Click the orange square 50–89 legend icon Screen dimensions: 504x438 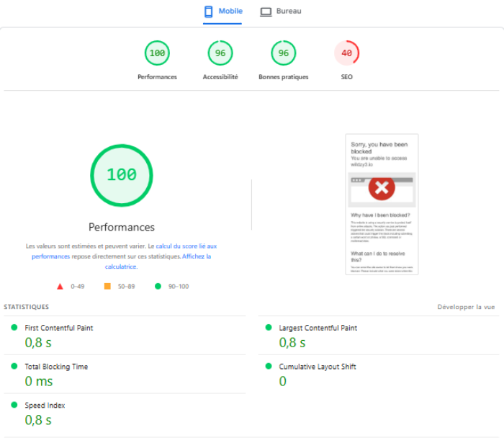pos(107,286)
